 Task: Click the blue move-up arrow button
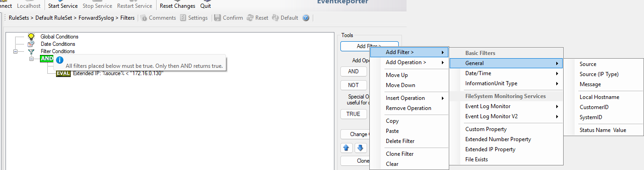tap(347, 148)
